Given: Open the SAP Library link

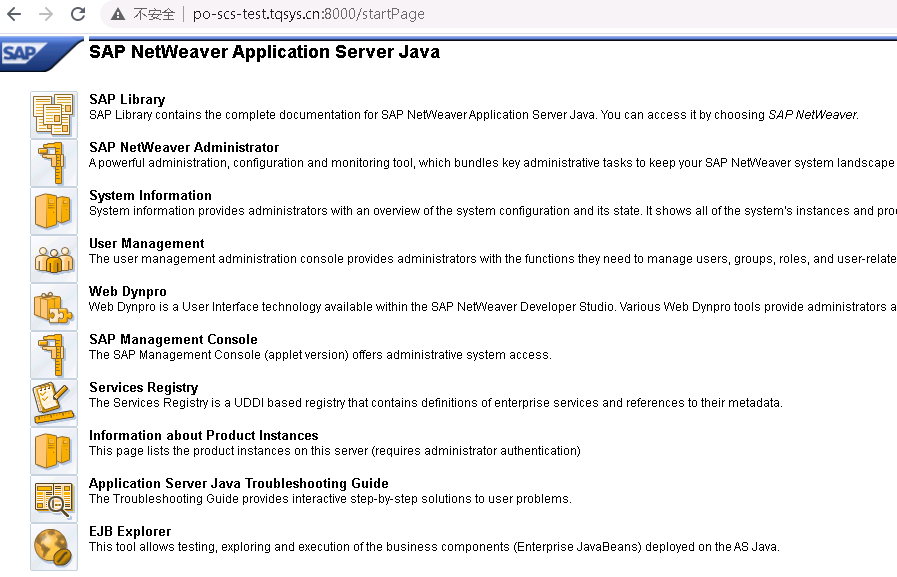Looking at the screenshot, I should pos(127,100).
